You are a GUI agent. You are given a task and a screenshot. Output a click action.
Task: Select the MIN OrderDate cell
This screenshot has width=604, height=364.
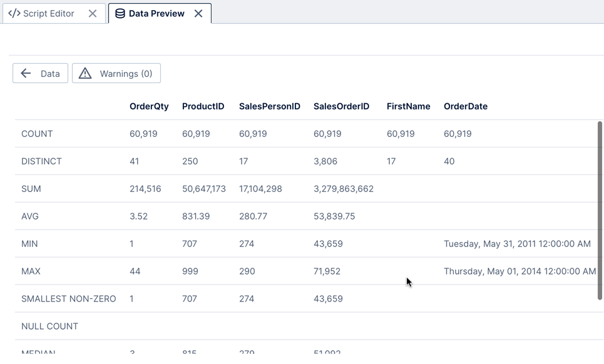[518, 243]
